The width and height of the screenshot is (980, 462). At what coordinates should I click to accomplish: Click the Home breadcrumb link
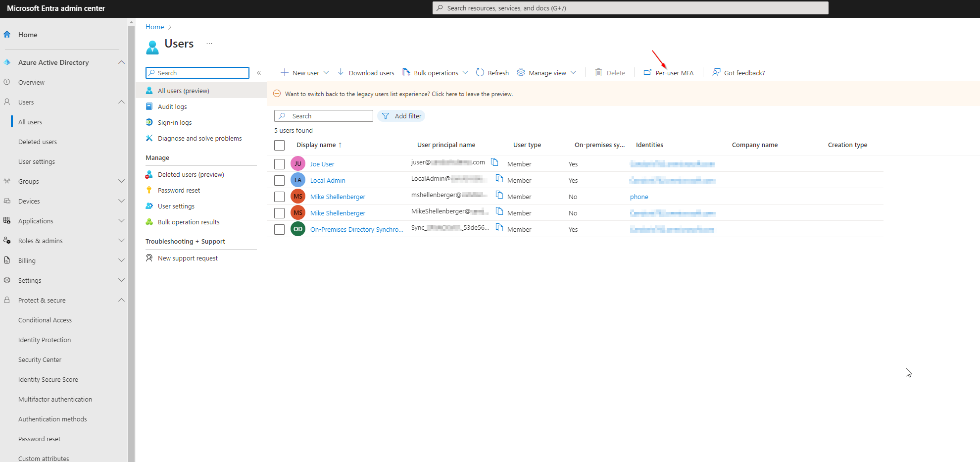(154, 26)
